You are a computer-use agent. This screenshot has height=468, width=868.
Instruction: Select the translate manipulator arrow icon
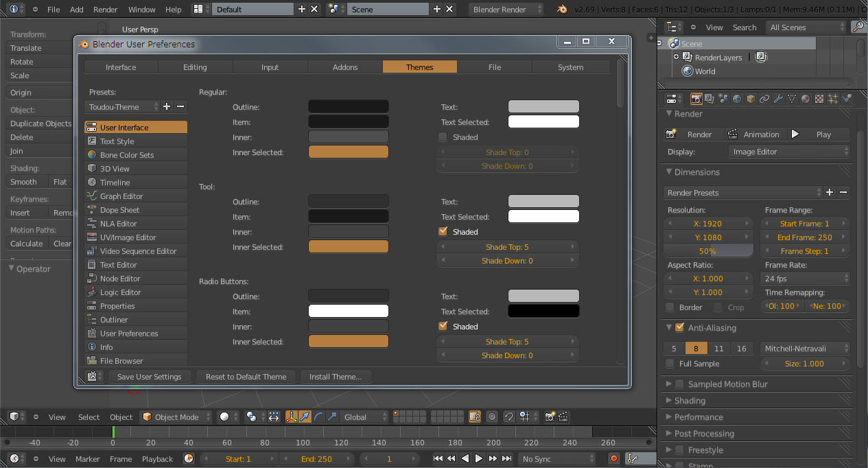point(305,417)
